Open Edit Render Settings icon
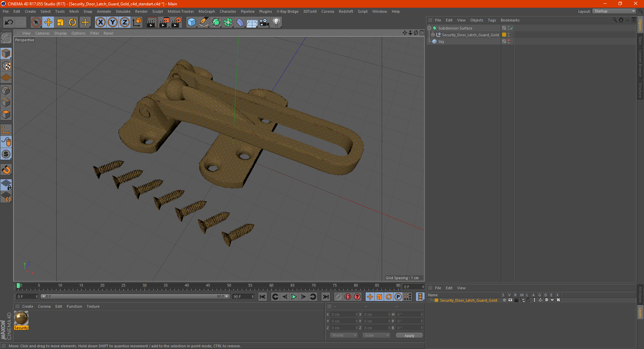This screenshot has width=644, height=349. point(176,22)
